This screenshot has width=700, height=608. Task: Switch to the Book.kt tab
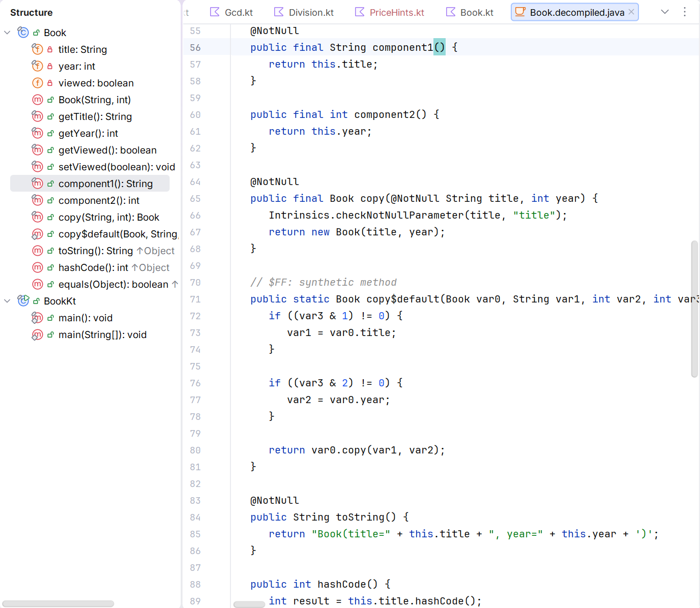click(x=470, y=12)
